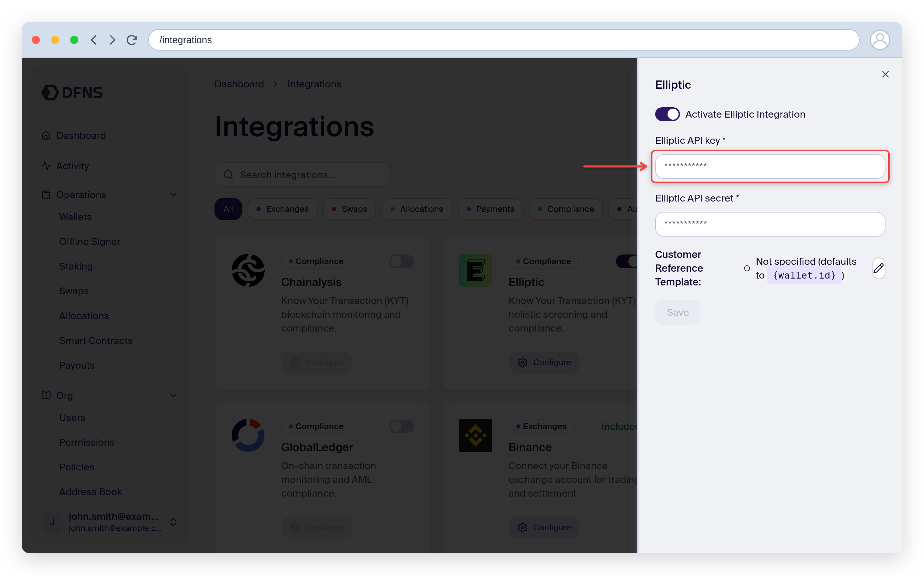924x575 pixels.
Task: Reload the page with refresh icon
Action: [x=132, y=40]
